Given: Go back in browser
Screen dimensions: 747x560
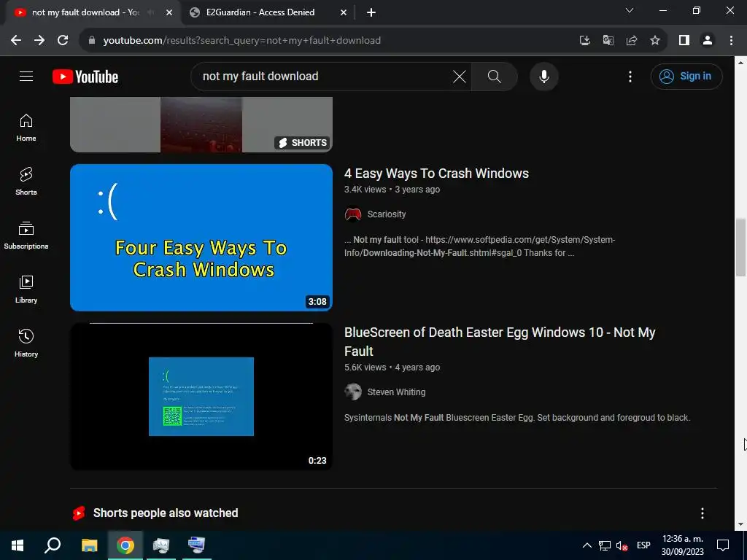Looking at the screenshot, I should point(16,41).
